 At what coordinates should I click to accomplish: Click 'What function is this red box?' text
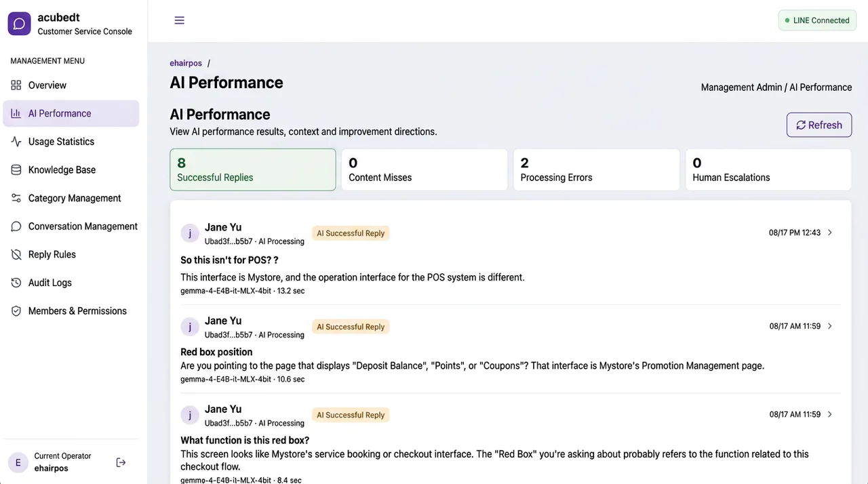[245, 440]
